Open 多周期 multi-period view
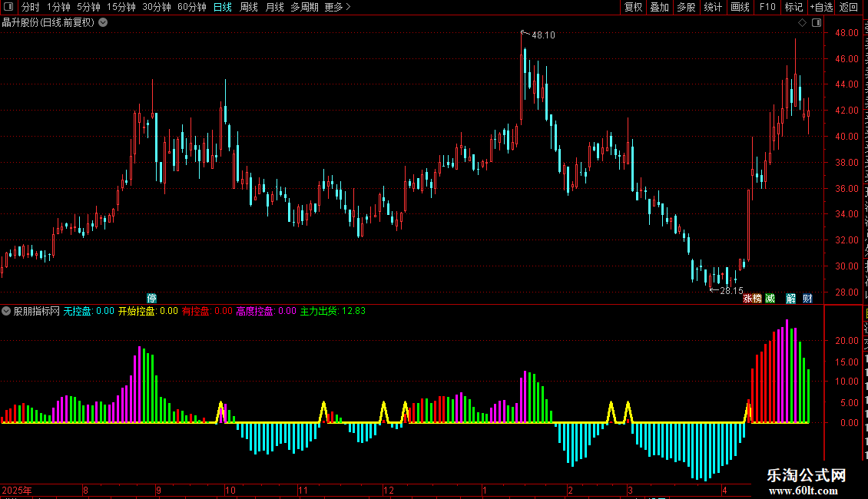This screenshot has height=499, width=868. click(x=304, y=7)
